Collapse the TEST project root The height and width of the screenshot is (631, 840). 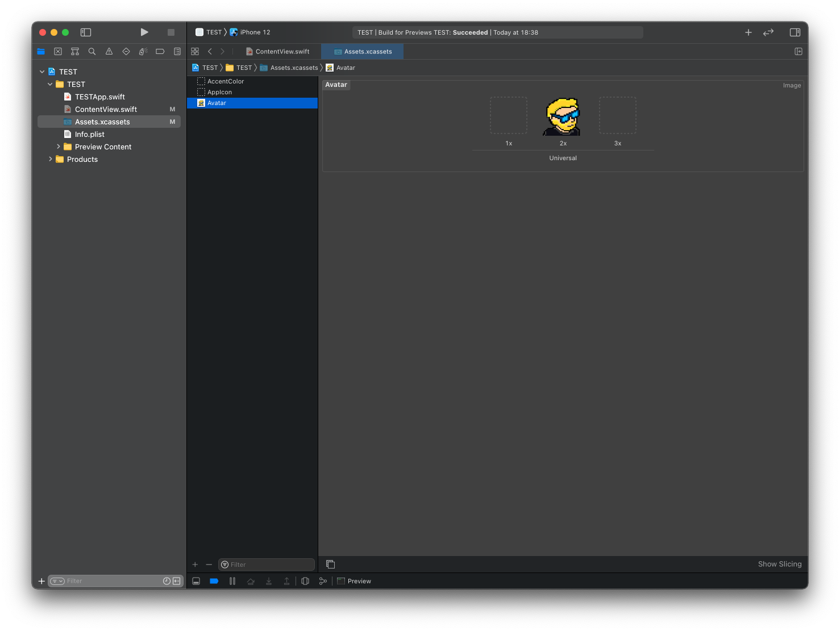pyautogui.click(x=42, y=72)
